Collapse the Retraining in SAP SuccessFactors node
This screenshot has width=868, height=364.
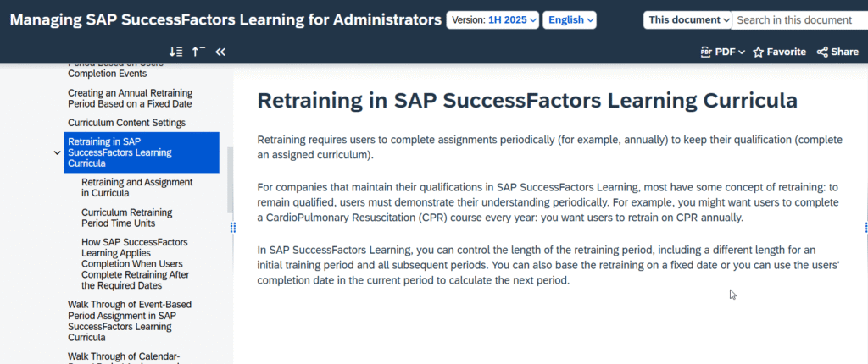57,153
